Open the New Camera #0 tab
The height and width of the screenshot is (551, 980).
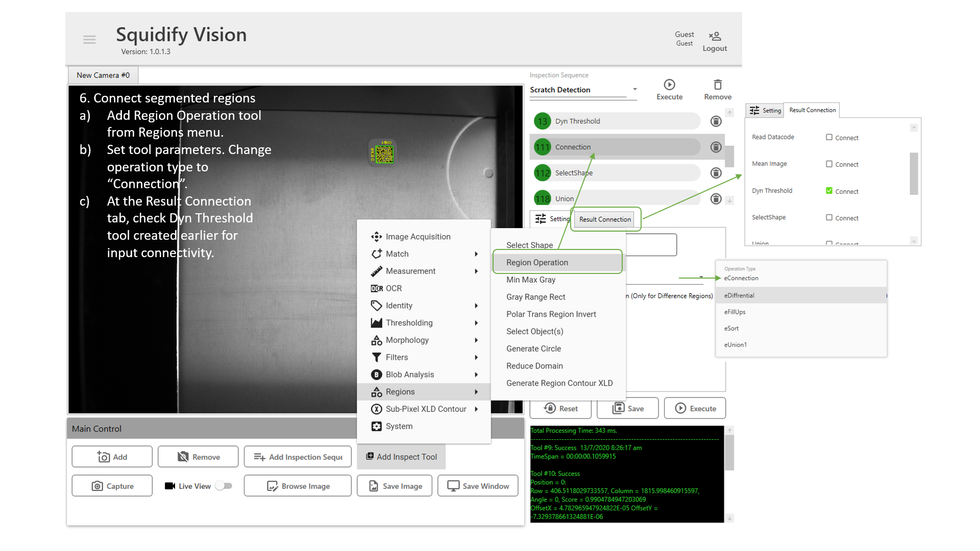[x=103, y=76]
